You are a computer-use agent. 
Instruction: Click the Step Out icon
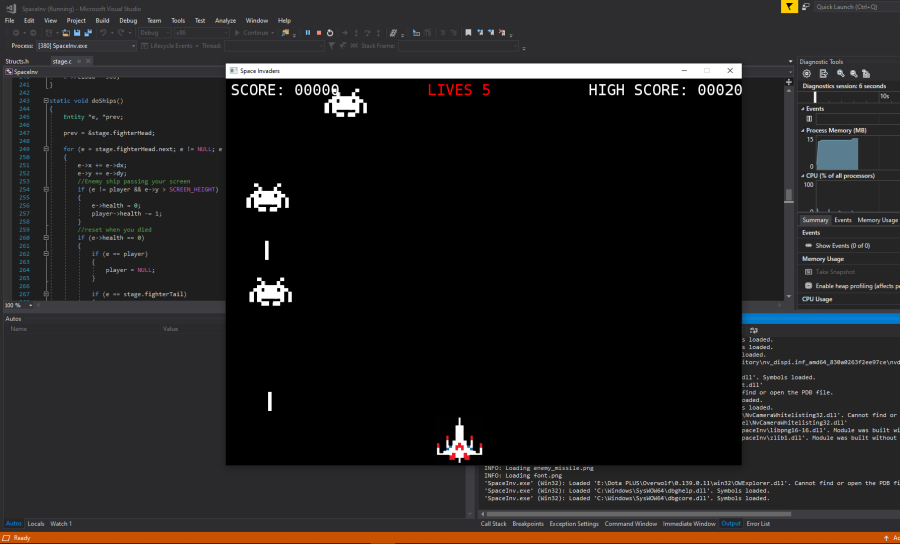pos(379,33)
